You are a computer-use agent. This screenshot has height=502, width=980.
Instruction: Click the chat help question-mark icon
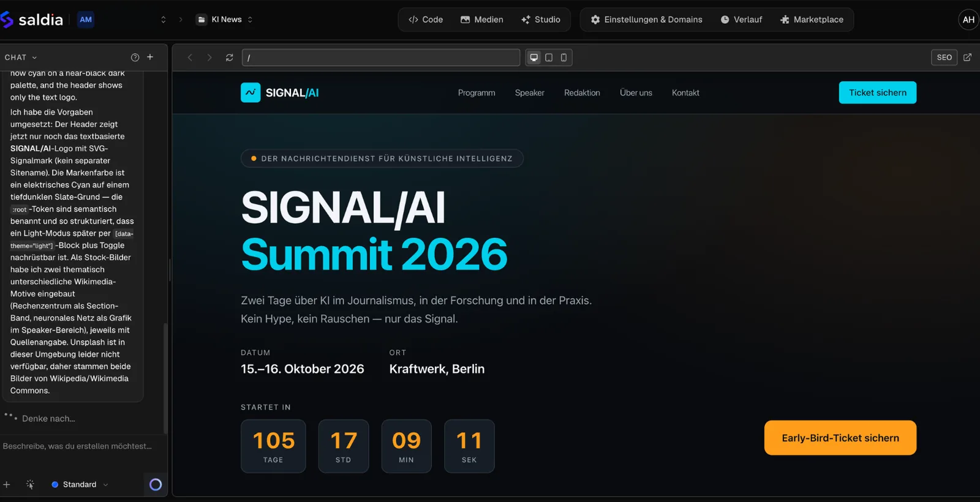click(x=135, y=58)
